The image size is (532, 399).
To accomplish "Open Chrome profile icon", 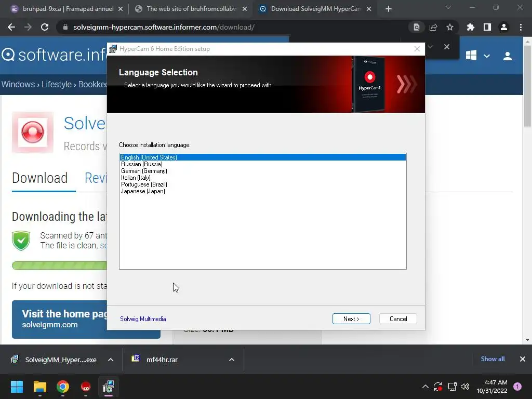I will 504,27.
